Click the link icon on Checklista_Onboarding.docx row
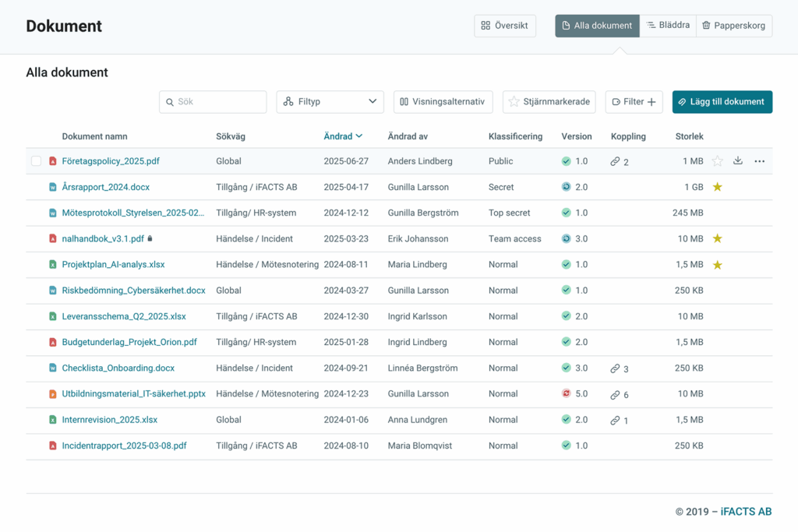The image size is (798, 532). coord(615,368)
